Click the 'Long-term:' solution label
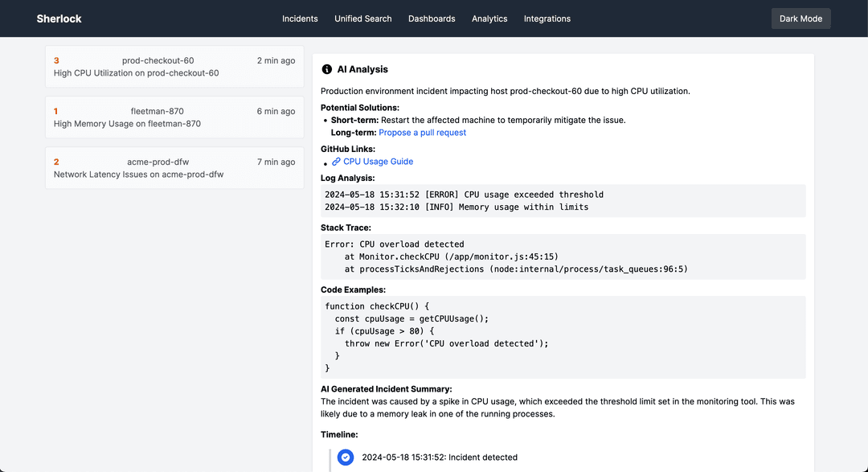Image resolution: width=868 pixels, height=472 pixels. coord(354,133)
